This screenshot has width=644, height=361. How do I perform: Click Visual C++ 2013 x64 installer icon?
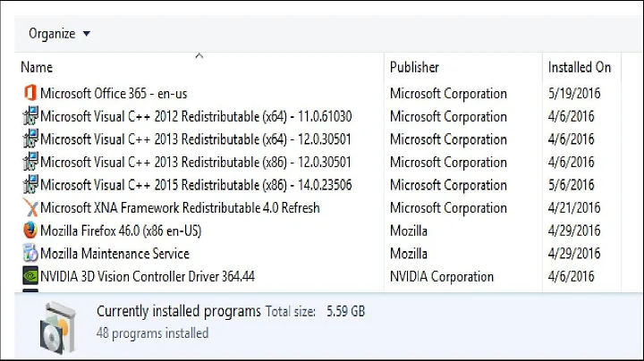coord(30,139)
